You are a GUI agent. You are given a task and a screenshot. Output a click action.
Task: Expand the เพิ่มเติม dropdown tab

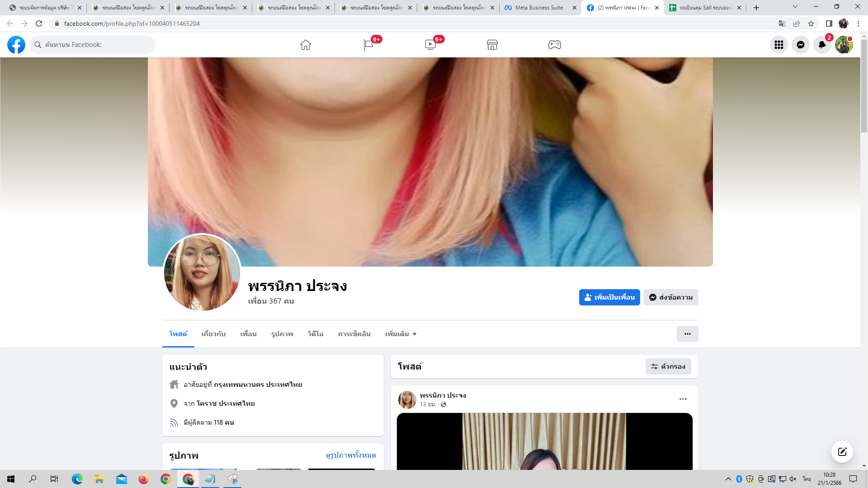[401, 334]
